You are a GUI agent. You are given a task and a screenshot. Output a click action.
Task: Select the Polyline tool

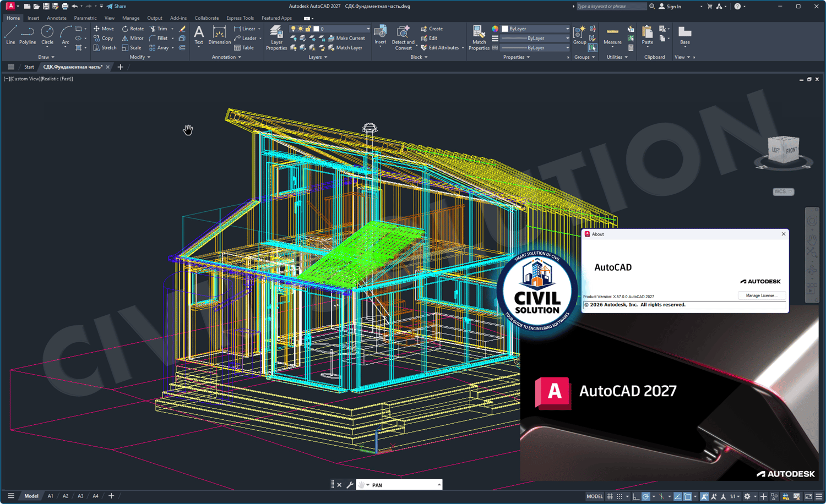tap(28, 35)
